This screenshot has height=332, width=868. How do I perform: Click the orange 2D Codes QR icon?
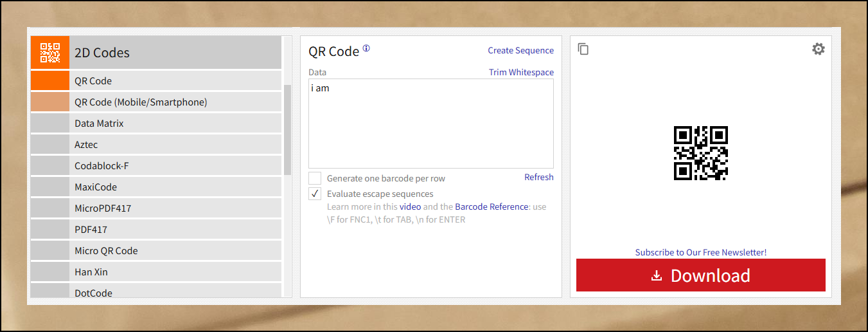pos(50,52)
